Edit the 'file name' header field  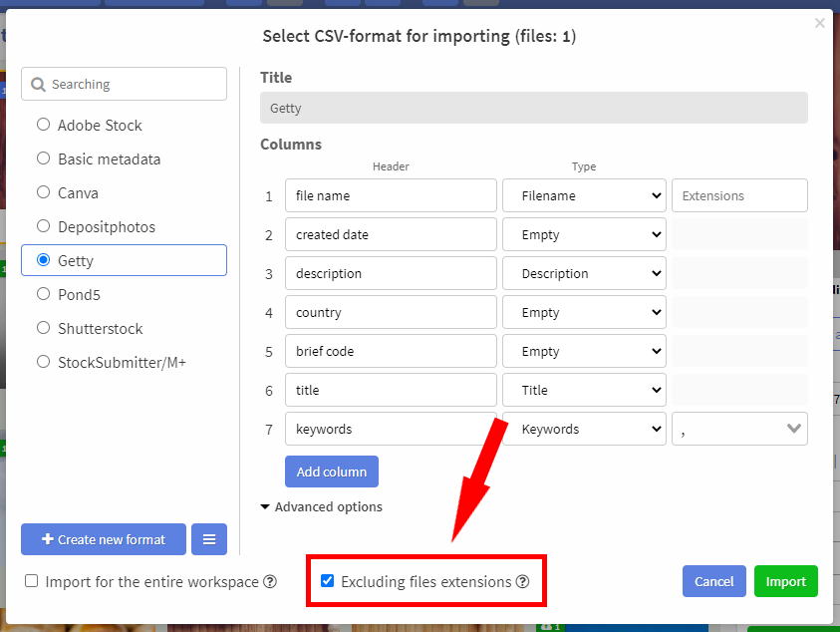pos(391,195)
